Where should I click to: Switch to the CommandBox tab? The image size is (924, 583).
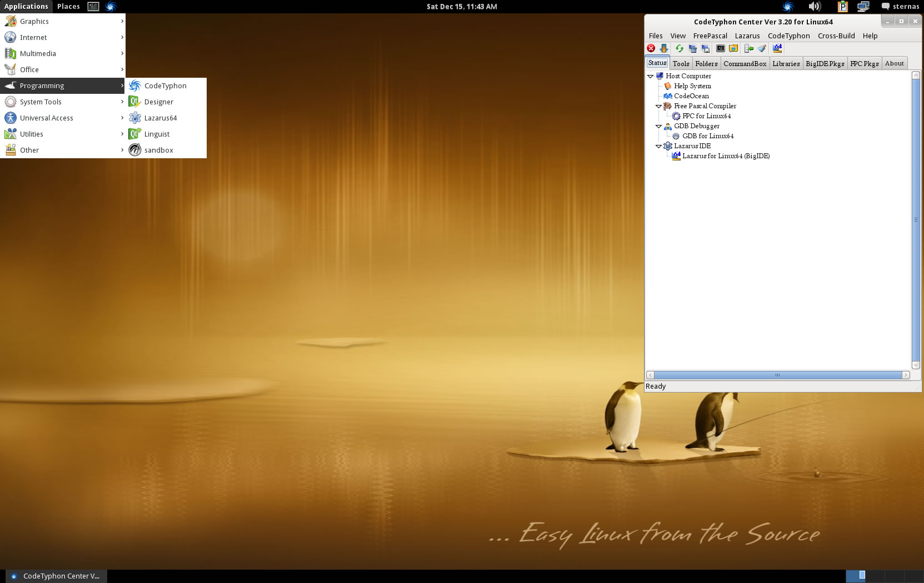point(745,63)
